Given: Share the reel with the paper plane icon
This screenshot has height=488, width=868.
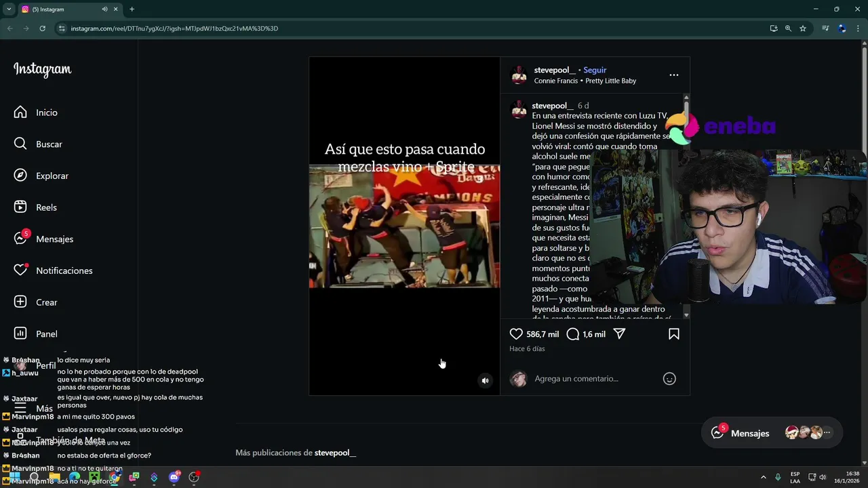Looking at the screenshot, I should point(619,334).
